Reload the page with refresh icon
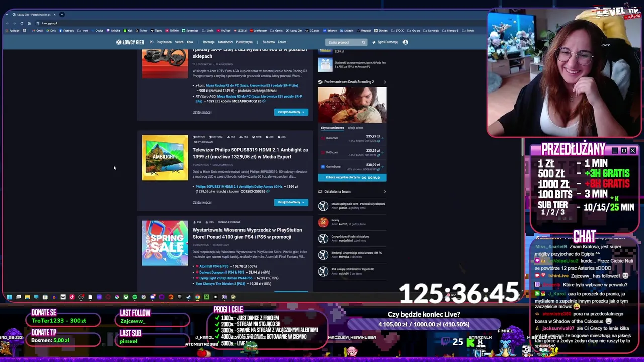 (22, 23)
